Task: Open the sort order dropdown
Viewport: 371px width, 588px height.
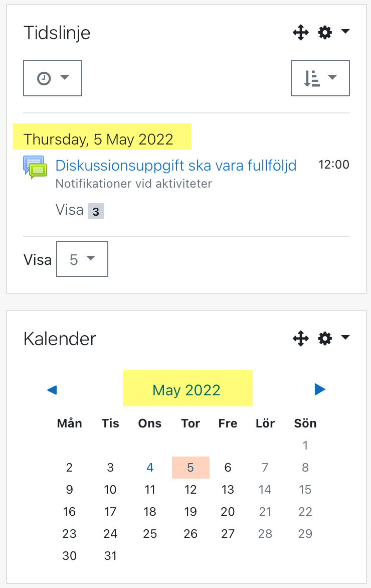Action: point(320,78)
